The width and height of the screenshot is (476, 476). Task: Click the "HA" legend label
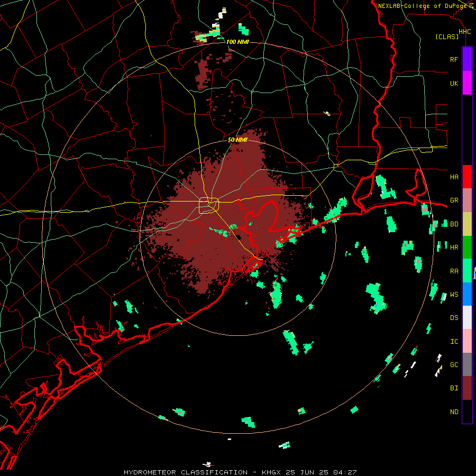pos(454,177)
